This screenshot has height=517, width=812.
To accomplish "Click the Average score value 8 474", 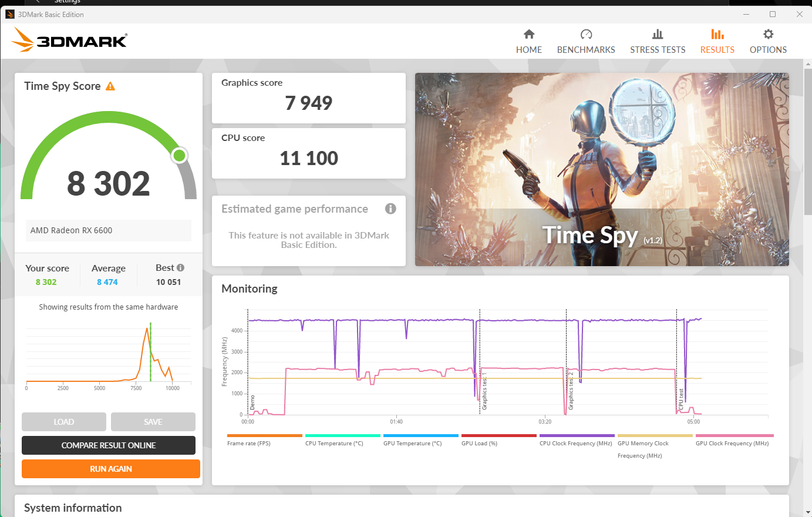I will (x=107, y=282).
